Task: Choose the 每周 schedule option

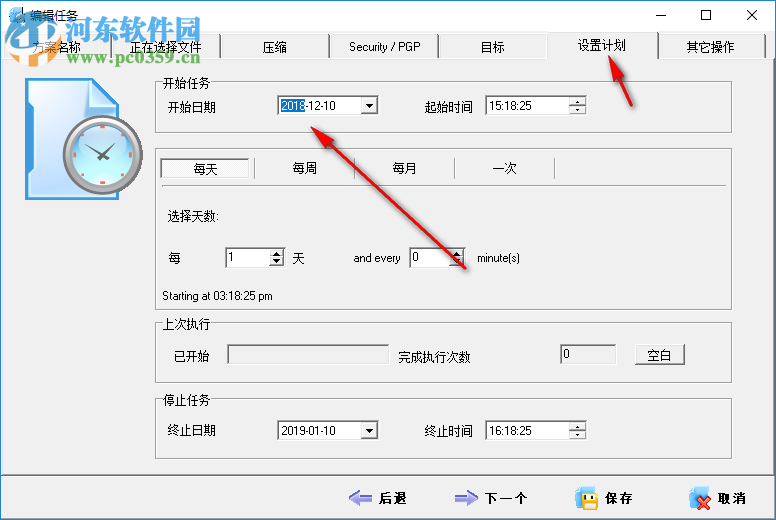Action: (304, 169)
